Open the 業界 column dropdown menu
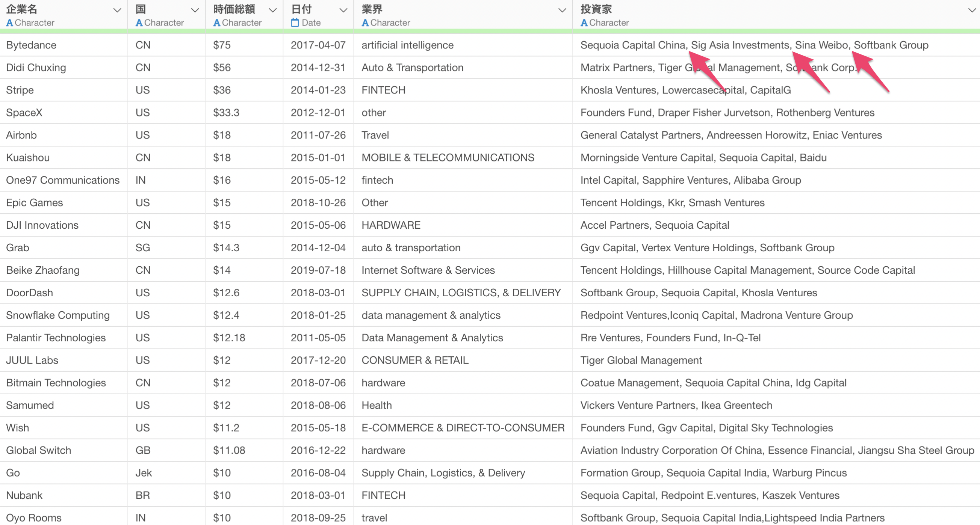Image resolution: width=980 pixels, height=525 pixels. click(x=562, y=10)
